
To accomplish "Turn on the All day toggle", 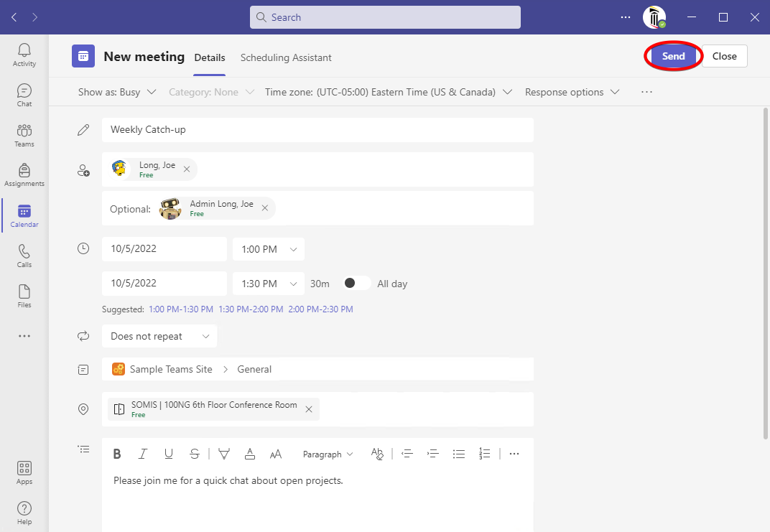I will (357, 284).
